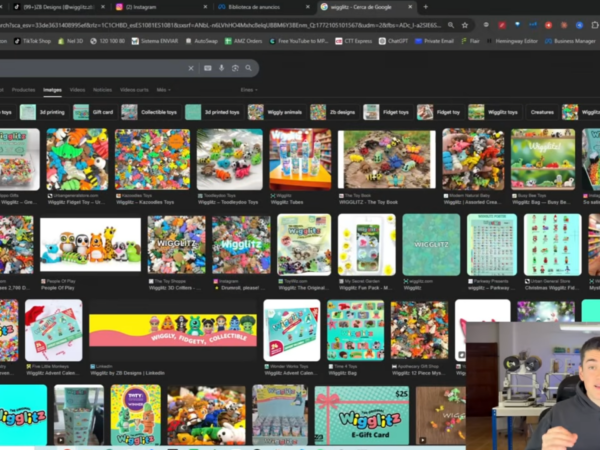The width and height of the screenshot is (600, 450).
Task: Filter by the Zb designs chip
Action: click(x=334, y=112)
